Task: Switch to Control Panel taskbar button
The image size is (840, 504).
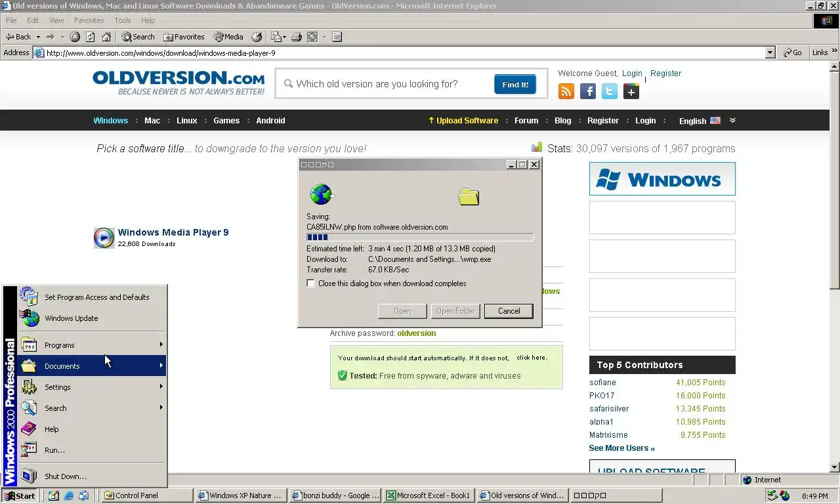Action: coord(148,495)
